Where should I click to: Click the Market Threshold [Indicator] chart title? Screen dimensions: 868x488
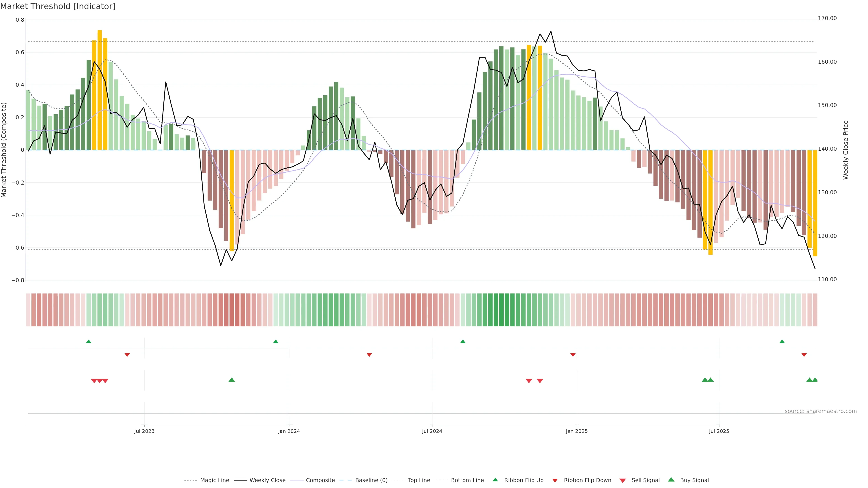point(58,6)
